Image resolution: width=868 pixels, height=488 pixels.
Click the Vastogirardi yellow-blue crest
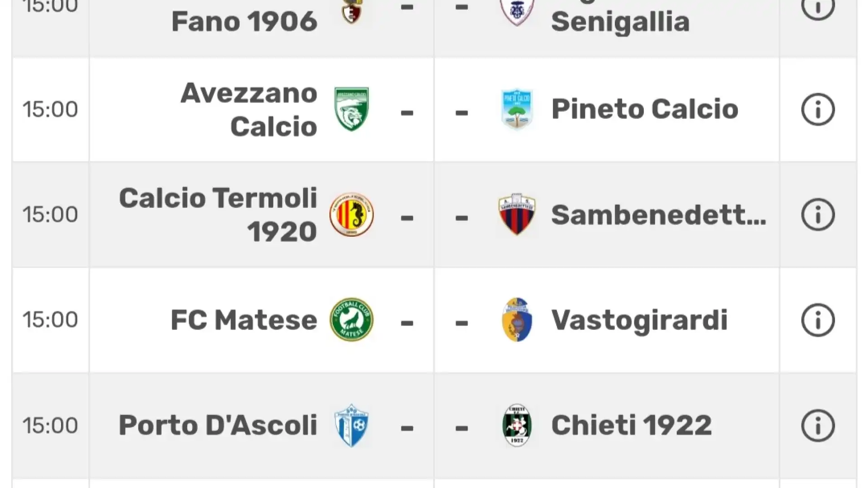(517, 320)
